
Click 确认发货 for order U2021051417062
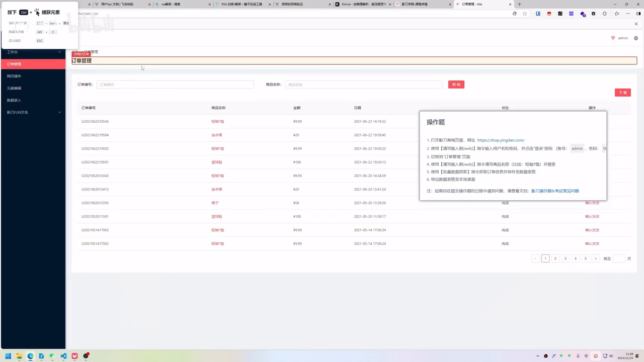592,243
